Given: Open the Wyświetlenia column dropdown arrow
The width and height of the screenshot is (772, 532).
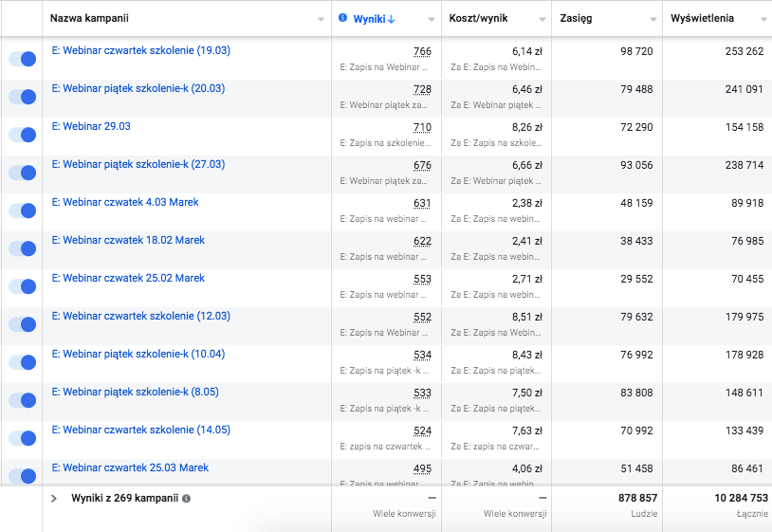Looking at the screenshot, I should (x=763, y=19).
